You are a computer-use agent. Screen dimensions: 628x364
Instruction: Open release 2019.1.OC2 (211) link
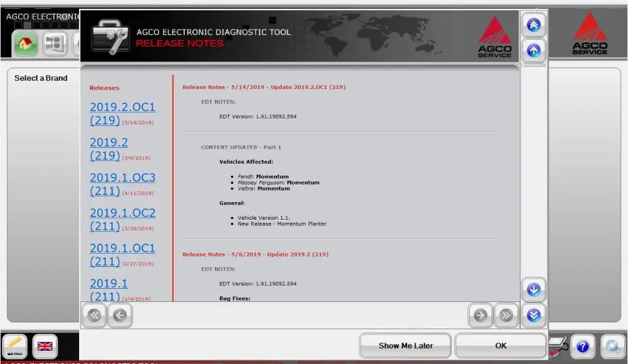tap(122, 220)
